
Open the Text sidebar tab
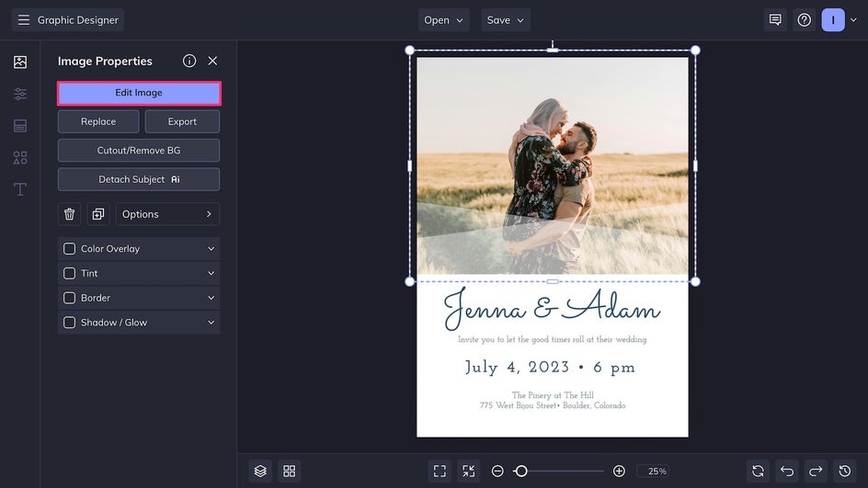[20, 189]
